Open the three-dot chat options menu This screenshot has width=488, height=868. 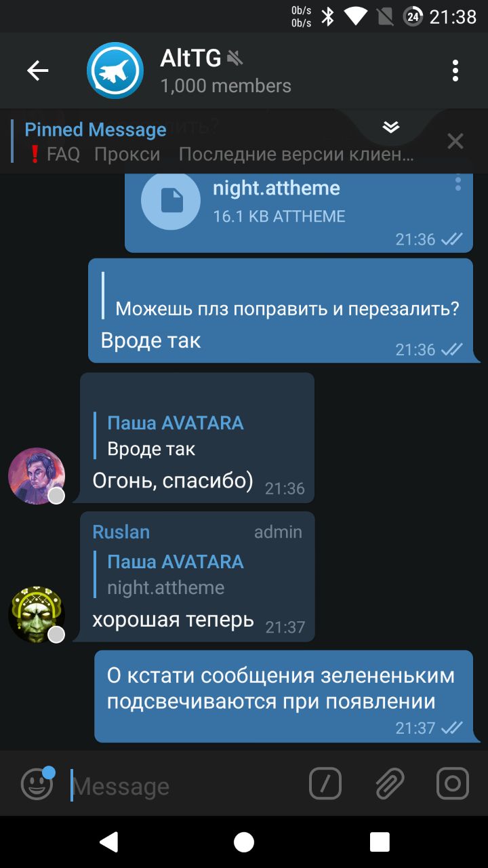click(x=455, y=71)
